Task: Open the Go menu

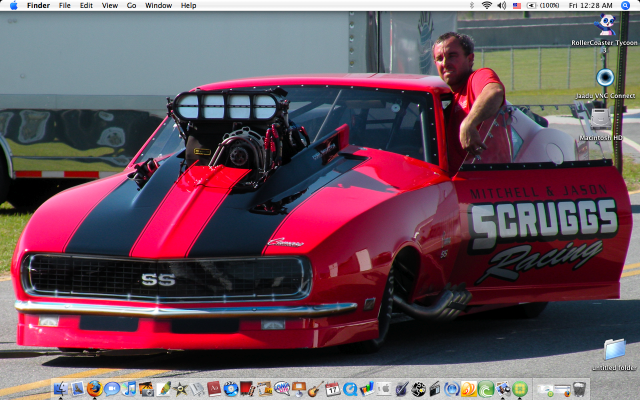Action: point(131,5)
